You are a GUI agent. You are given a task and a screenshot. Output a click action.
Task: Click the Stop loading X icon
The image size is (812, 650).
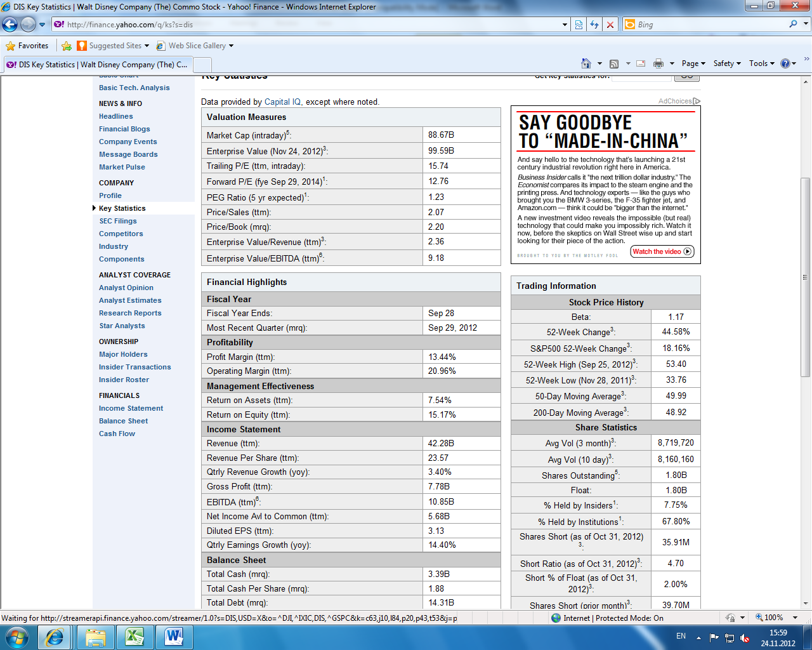tap(610, 25)
